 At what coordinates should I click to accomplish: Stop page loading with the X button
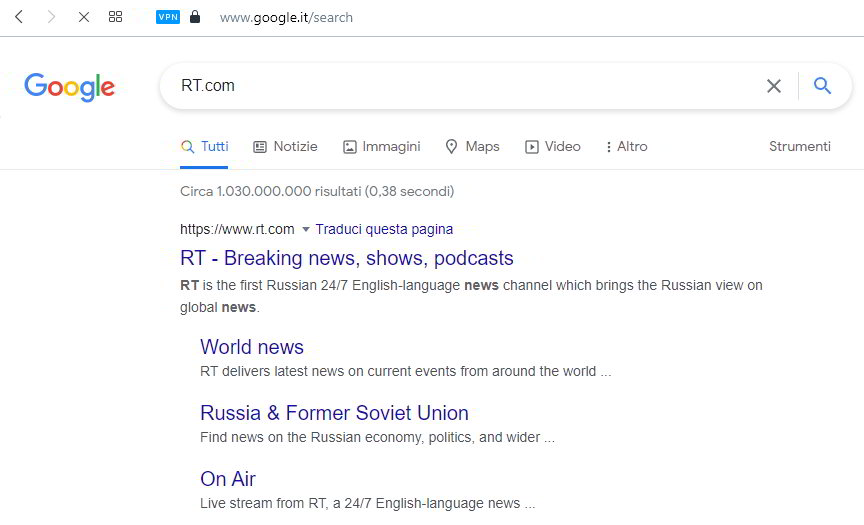pyautogui.click(x=84, y=17)
